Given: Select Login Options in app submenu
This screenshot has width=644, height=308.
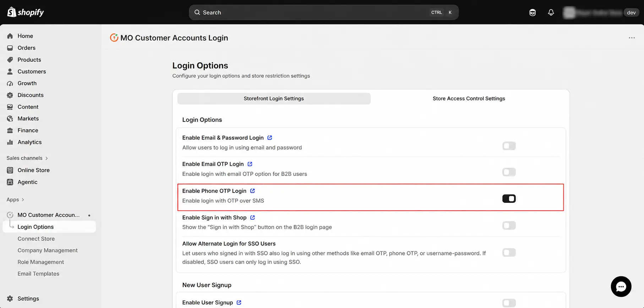Looking at the screenshot, I should (49, 227).
